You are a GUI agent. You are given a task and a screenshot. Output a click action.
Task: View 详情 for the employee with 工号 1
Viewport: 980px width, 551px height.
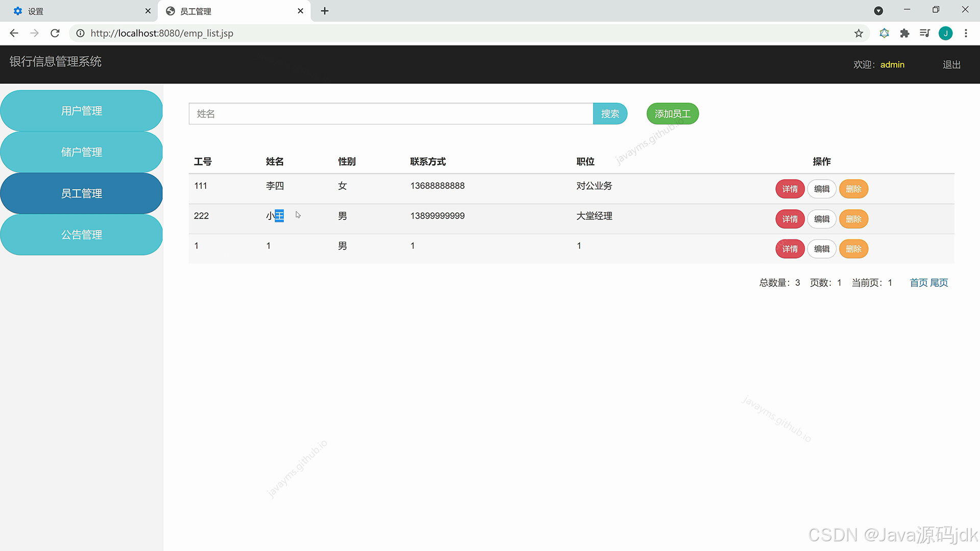[790, 249]
